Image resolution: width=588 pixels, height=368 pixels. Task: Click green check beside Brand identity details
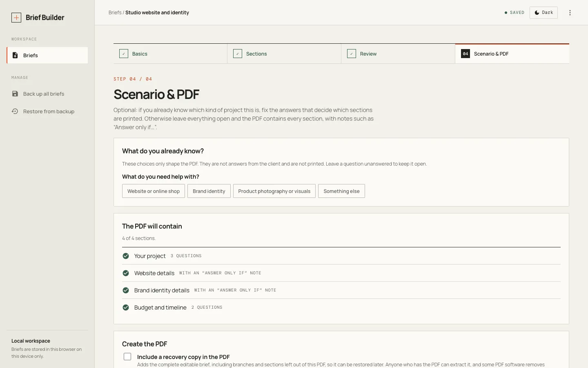coord(126,290)
